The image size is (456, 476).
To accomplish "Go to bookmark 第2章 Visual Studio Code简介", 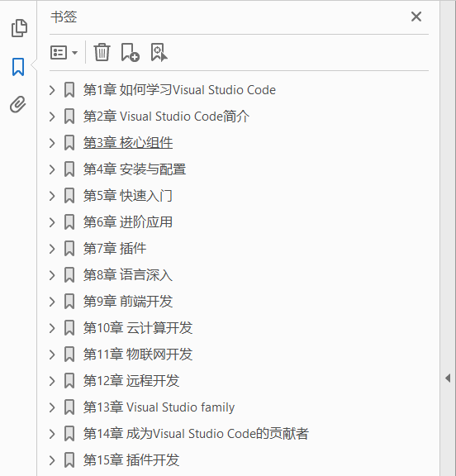I will 166,117.
